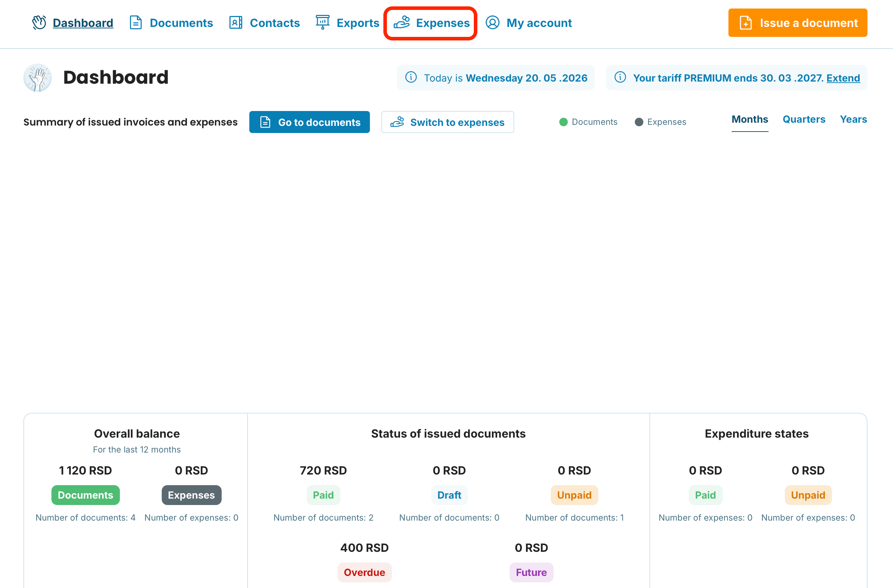Image resolution: width=893 pixels, height=588 pixels.
Task: Click the large Dashboard hand avatar image
Action: coord(38,78)
